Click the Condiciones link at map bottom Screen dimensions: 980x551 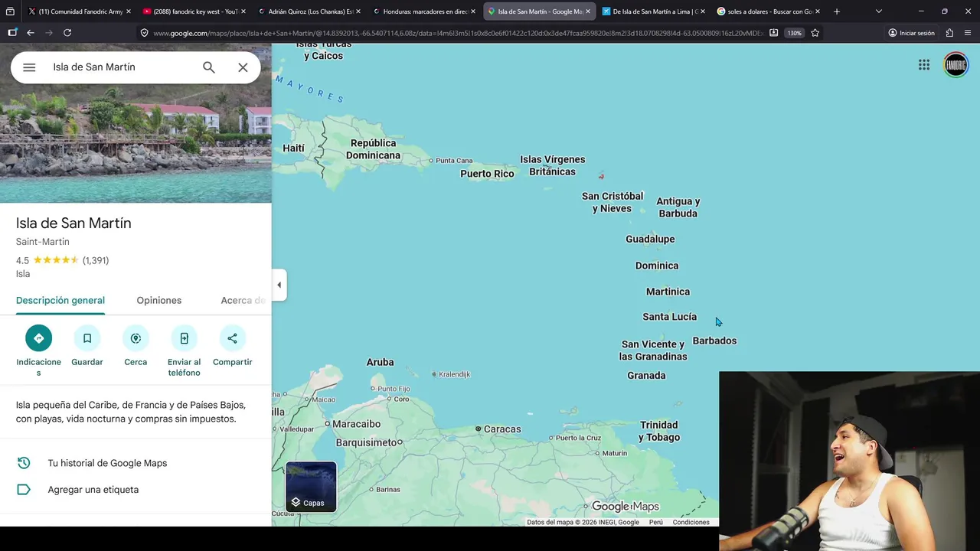[x=691, y=522]
